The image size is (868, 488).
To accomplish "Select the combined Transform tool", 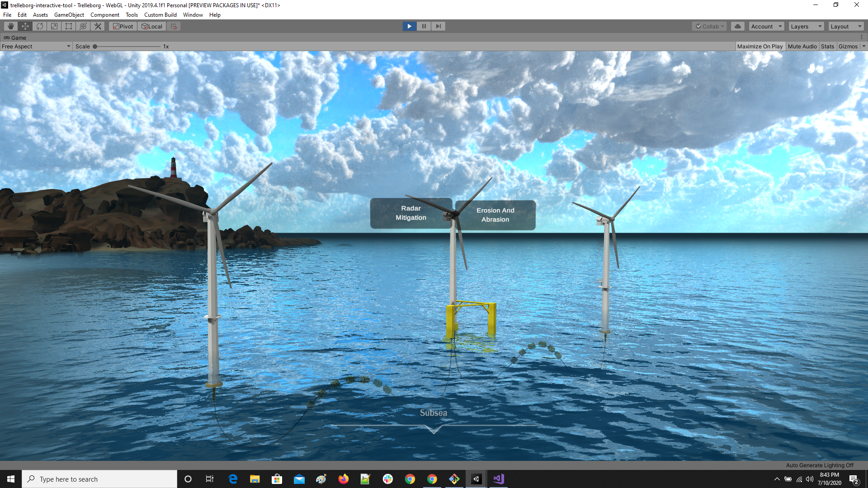I will [83, 26].
